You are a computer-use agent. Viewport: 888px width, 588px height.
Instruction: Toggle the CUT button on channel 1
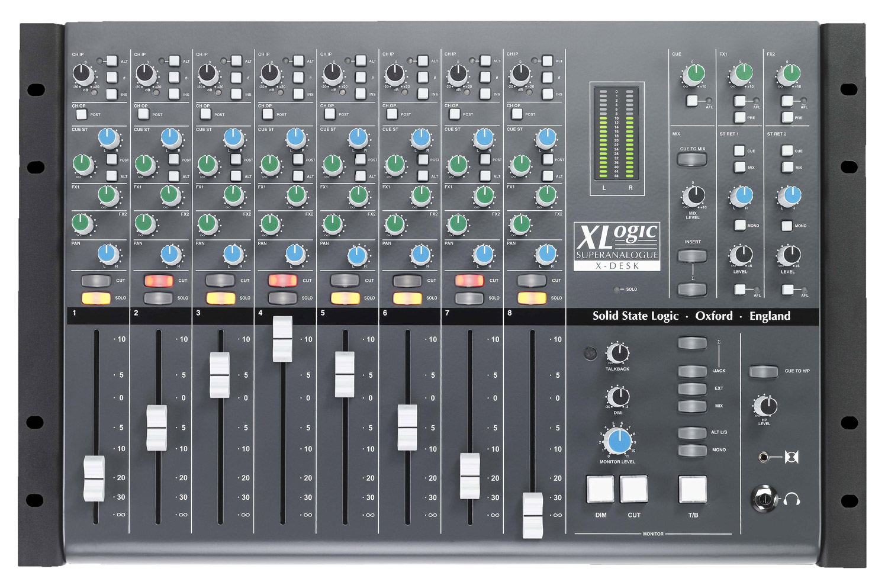click(96, 281)
